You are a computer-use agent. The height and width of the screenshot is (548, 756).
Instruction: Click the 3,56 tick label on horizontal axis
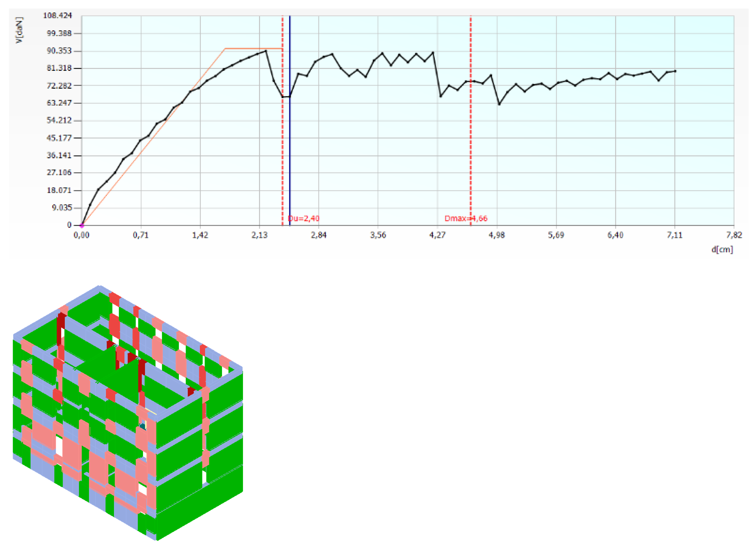[x=378, y=235]
